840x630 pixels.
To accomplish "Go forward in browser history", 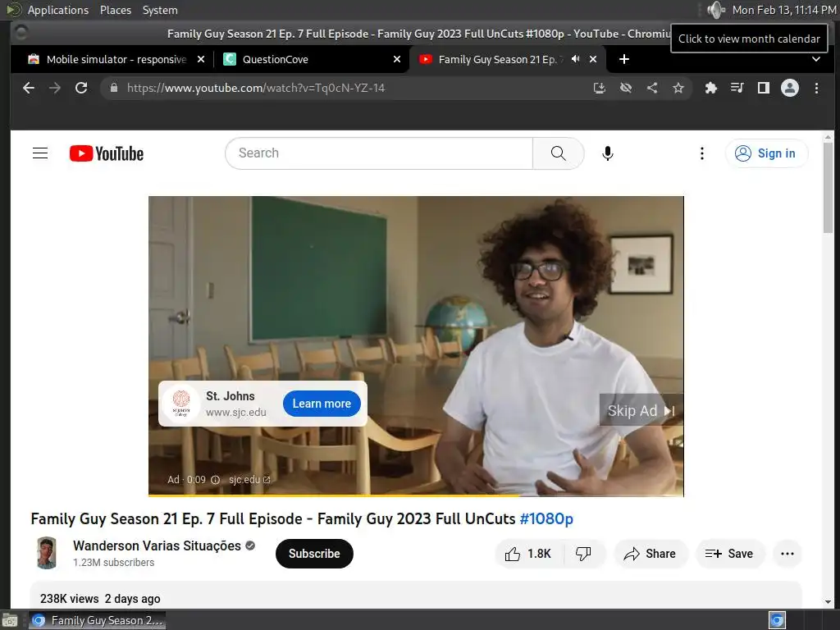I will click(55, 88).
